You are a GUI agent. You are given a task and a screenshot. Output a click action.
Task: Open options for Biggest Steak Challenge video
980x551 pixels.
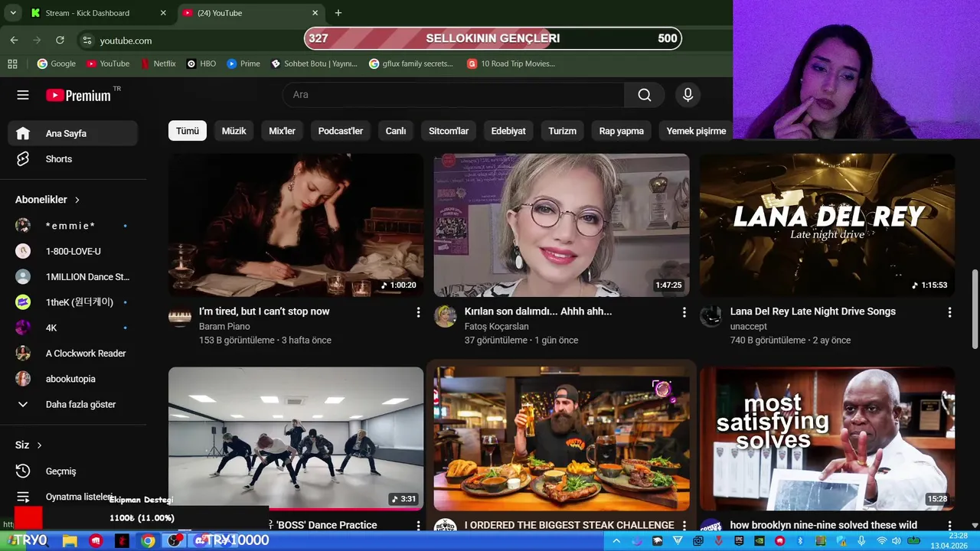(x=684, y=526)
